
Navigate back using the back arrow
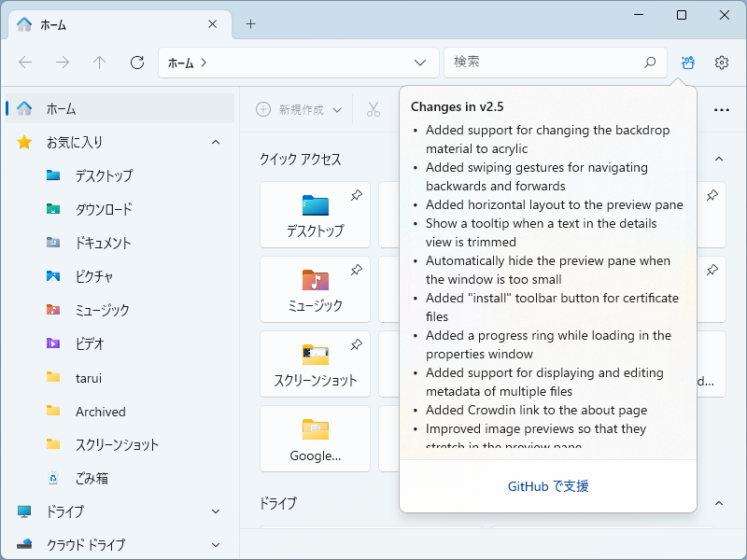[25, 62]
